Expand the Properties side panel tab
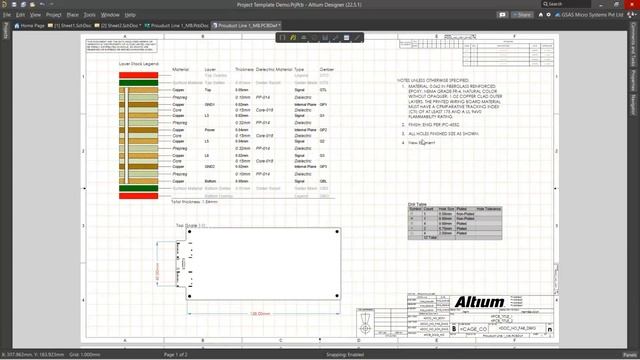 (633, 80)
